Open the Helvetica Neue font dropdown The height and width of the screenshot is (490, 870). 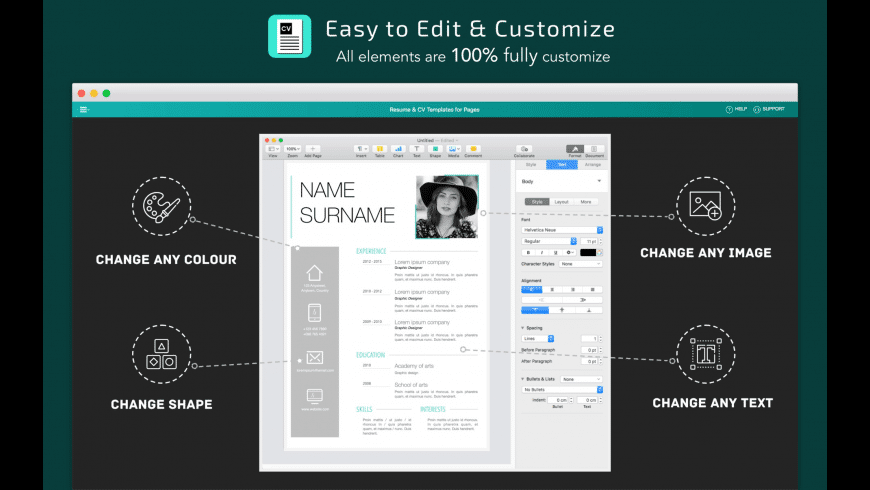click(562, 230)
